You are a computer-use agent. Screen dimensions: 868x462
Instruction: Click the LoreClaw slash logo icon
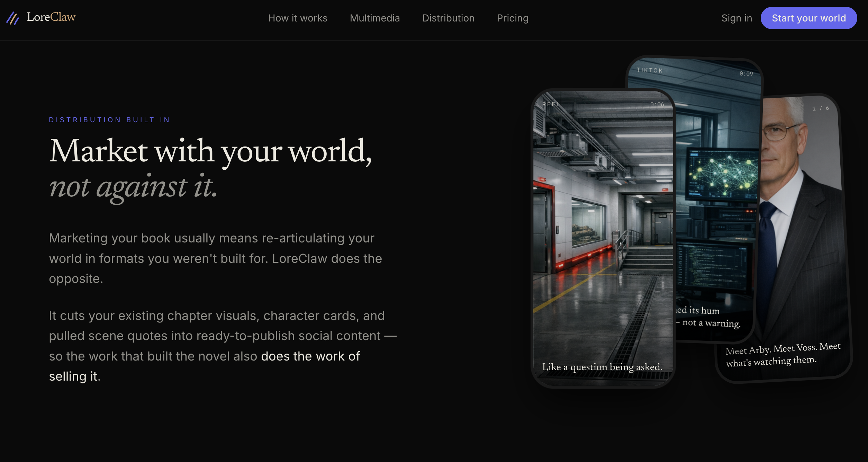tap(13, 18)
